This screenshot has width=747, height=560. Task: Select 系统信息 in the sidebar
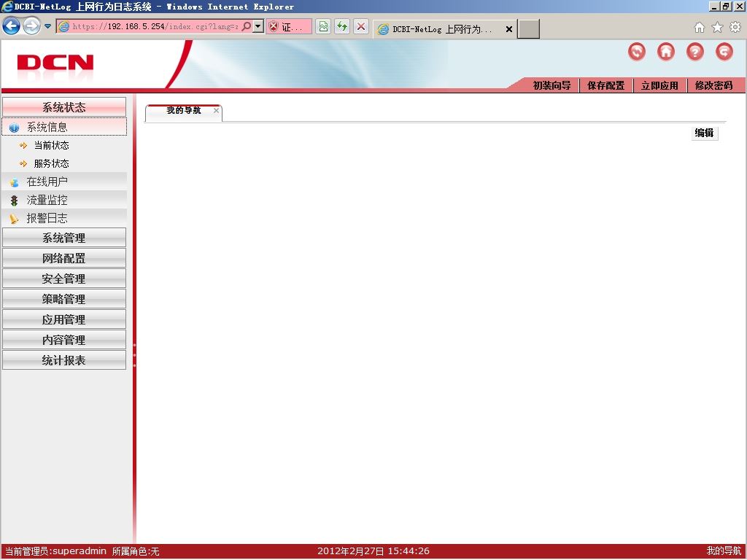64,127
